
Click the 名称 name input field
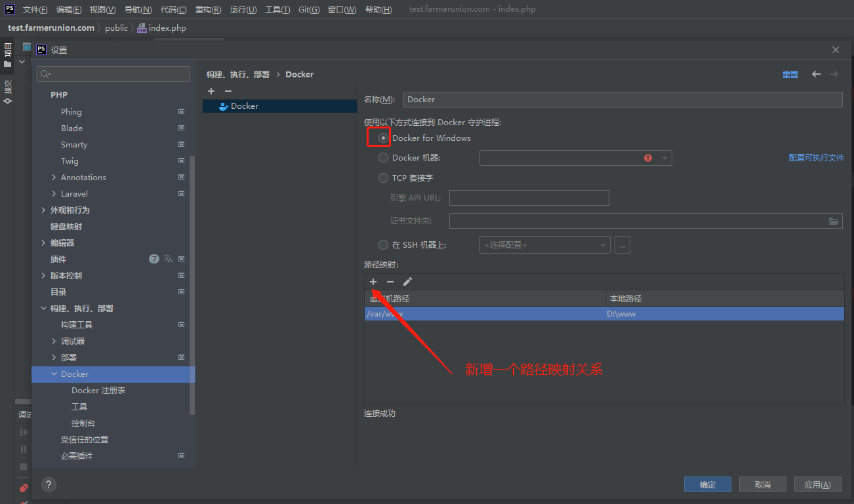coord(622,100)
